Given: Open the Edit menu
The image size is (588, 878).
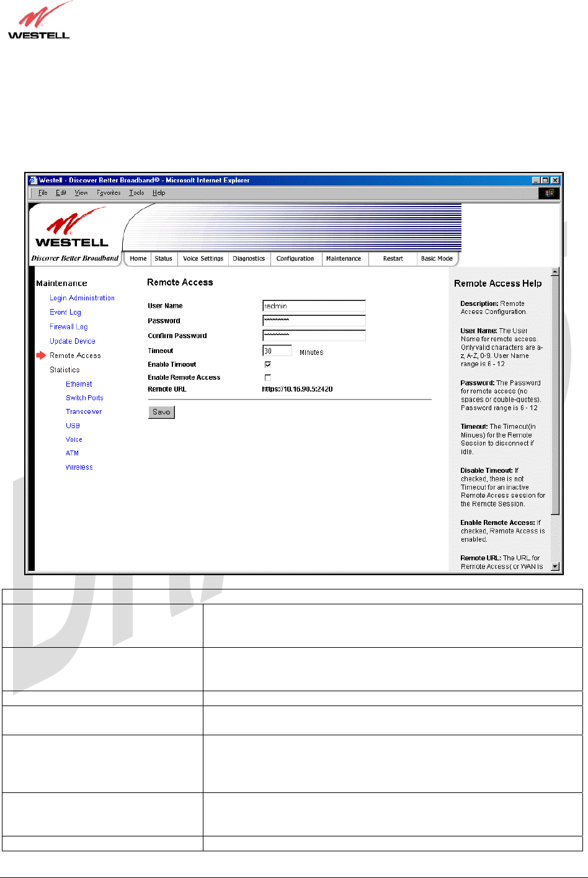Looking at the screenshot, I should [x=61, y=193].
